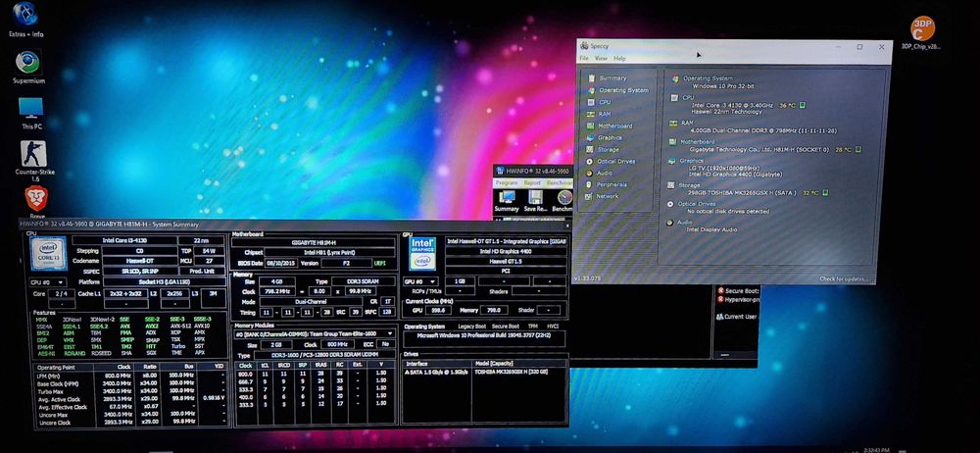The image size is (980, 453).
Task: Open Operating System section in Speccy sidebar
Action: 618,90
